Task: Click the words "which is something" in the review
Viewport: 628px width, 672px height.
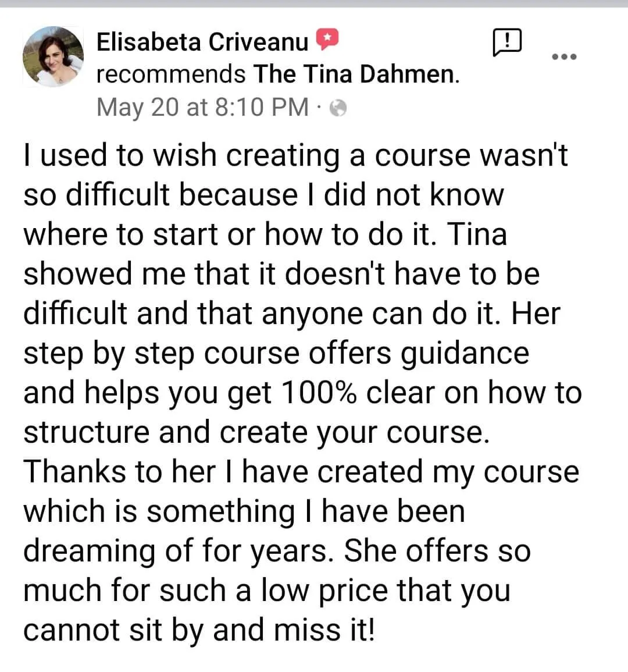Action: click(159, 511)
